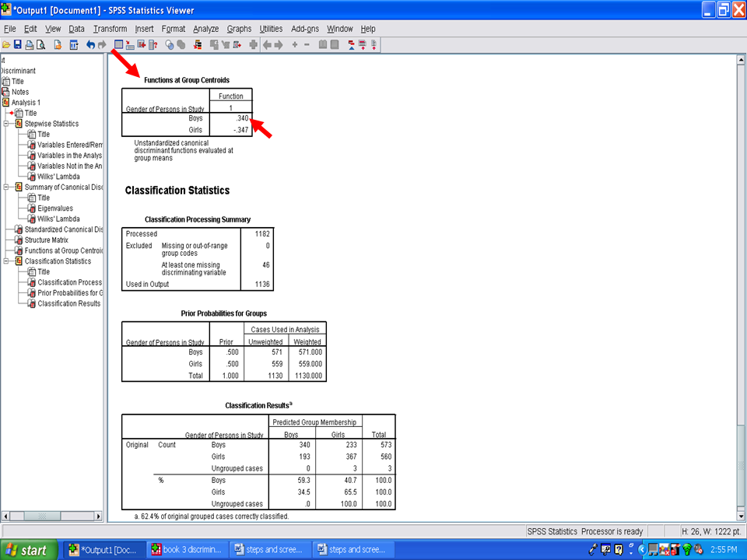This screenshot has width=747, height=560.
Task: Collapse the Classification Statistics tree node
Action: [x=7, y=261]
